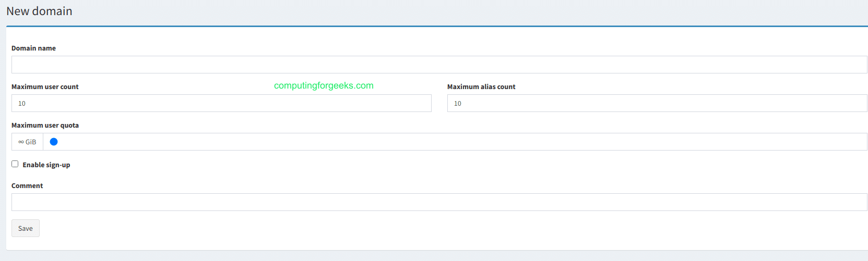Image resolution: width=868 pixels, height=261 pixels.
Task: Click the 'Maximum alias count' label
Action: click(x=481, y=86)
